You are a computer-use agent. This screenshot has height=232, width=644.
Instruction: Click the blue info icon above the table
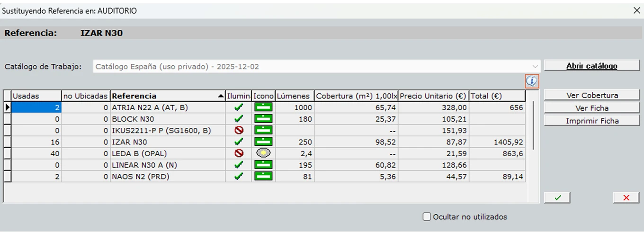pos(532,81)
